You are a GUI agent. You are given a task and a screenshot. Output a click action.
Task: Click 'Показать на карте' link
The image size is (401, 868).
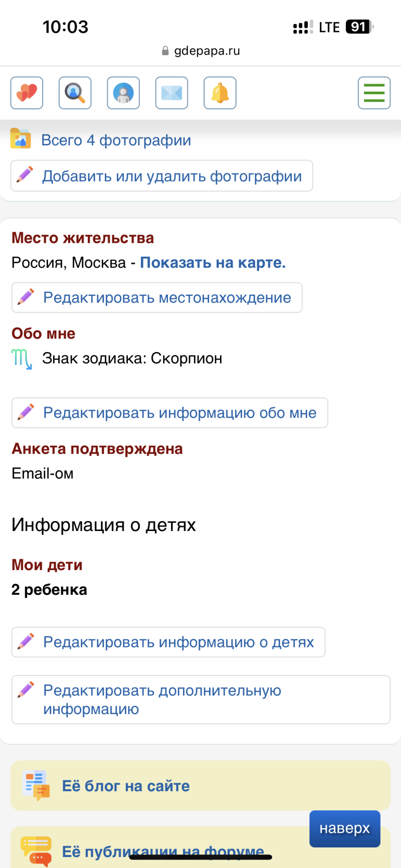(x=213, y=263)
